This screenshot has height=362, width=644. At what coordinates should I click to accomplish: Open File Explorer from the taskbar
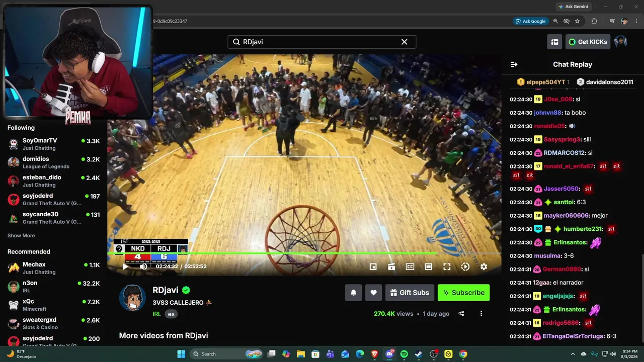coord(301,354)
